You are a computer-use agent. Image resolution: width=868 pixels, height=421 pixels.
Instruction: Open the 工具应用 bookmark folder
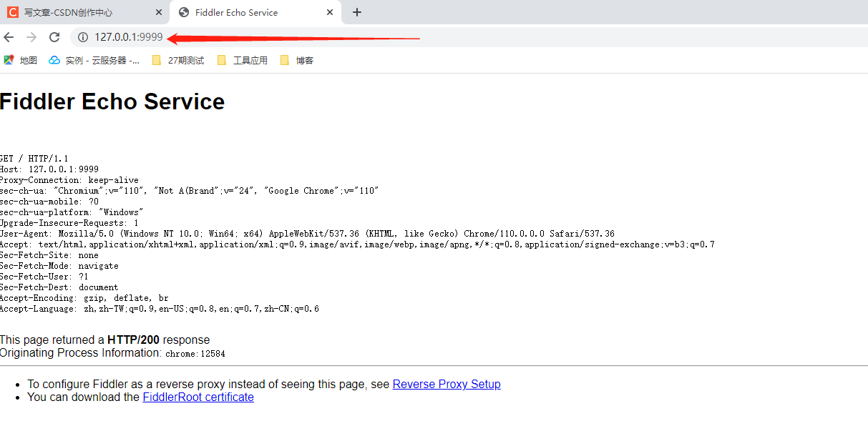click(243, 61)
